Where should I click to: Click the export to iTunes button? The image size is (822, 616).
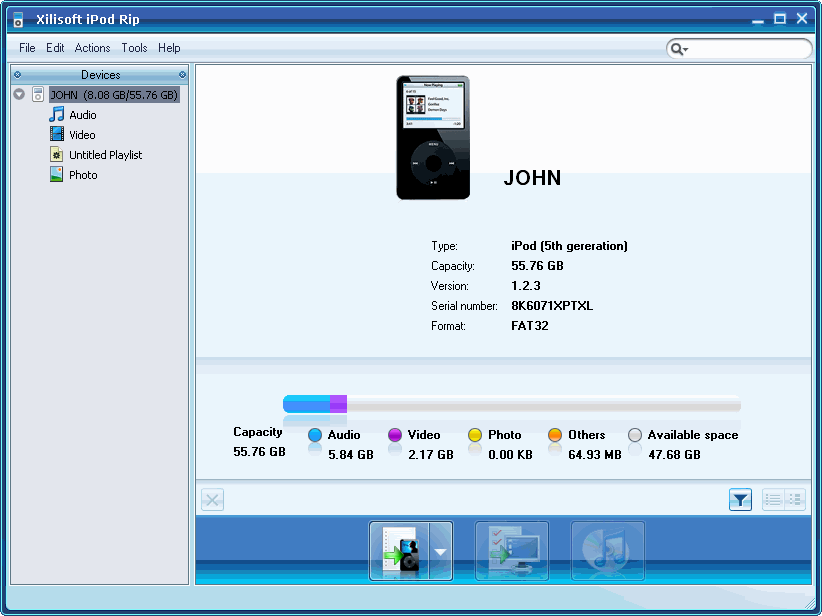tap(608, 550)
